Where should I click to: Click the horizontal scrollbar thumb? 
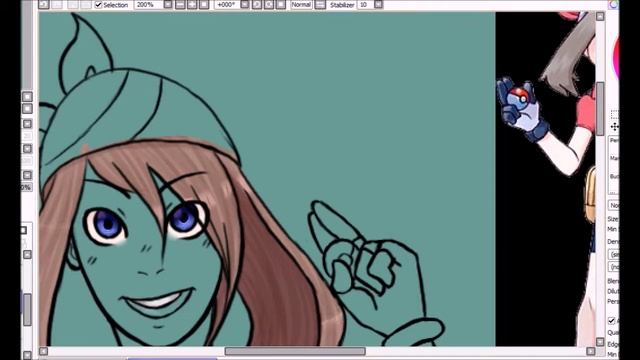[x=295, y=351]
